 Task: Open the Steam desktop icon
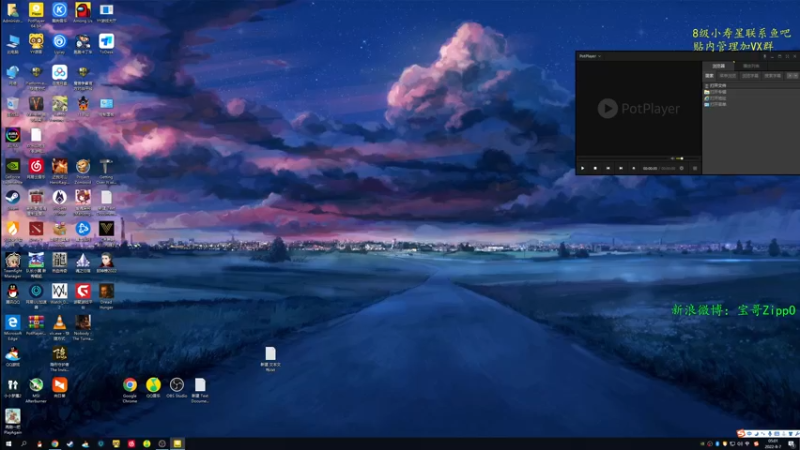click(x=13, y=200)
